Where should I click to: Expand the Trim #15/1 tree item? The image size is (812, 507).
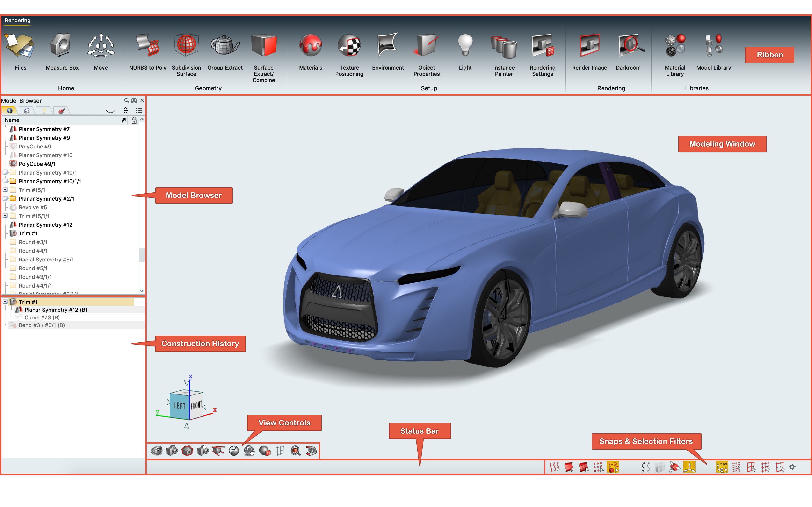point(5,190)
